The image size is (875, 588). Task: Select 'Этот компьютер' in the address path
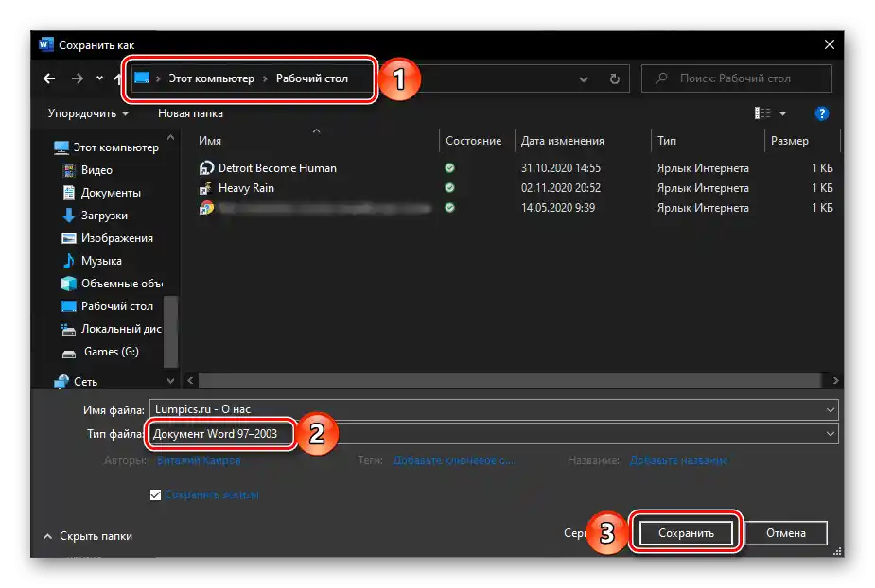point(212,78)
